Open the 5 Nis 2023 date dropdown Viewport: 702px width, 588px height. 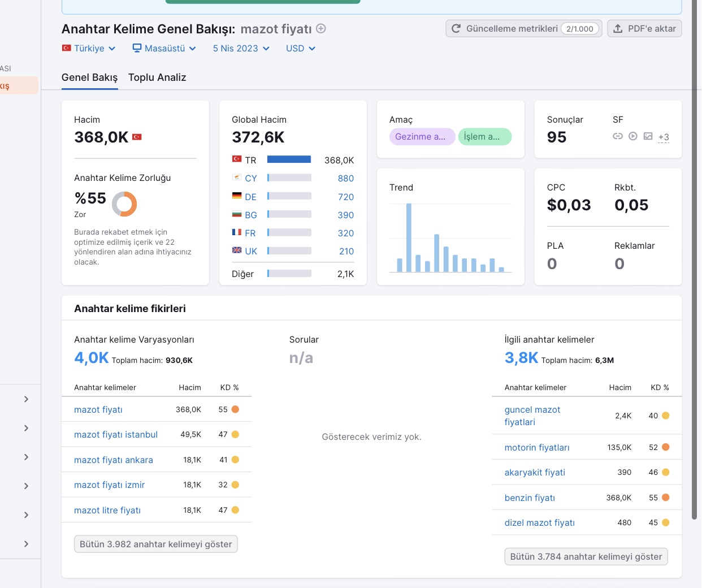(241, 49)
